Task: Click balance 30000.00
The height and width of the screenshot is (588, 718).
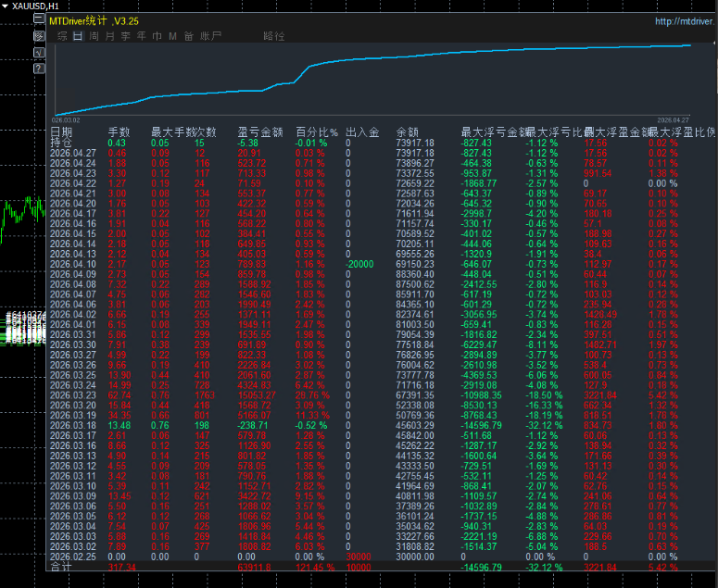Action: (x=415, y=557)
